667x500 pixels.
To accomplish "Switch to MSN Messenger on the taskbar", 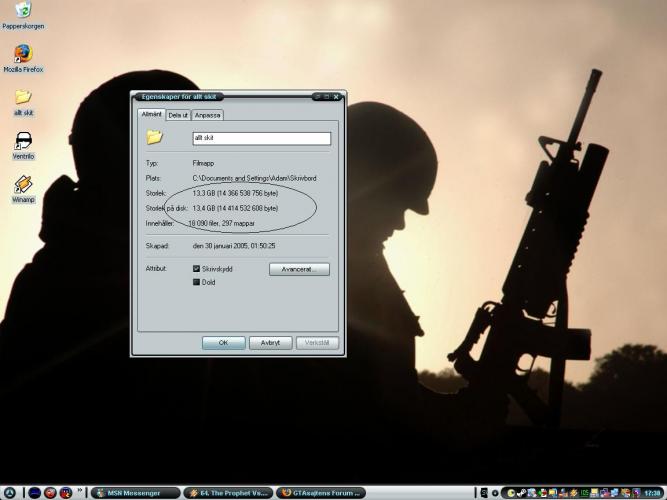I will [x=135, y=492].
